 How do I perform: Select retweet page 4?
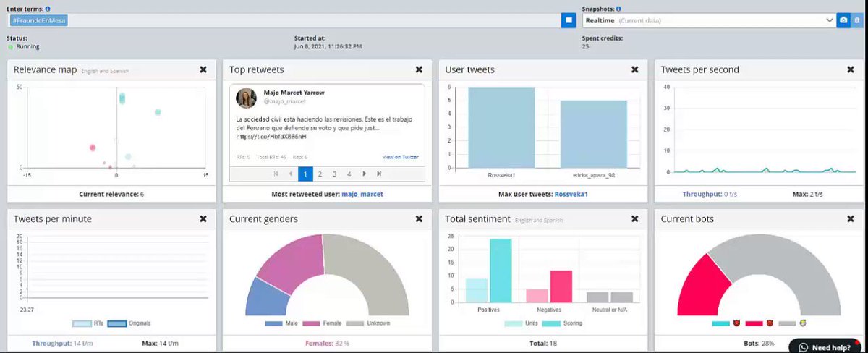coord(349,174)
